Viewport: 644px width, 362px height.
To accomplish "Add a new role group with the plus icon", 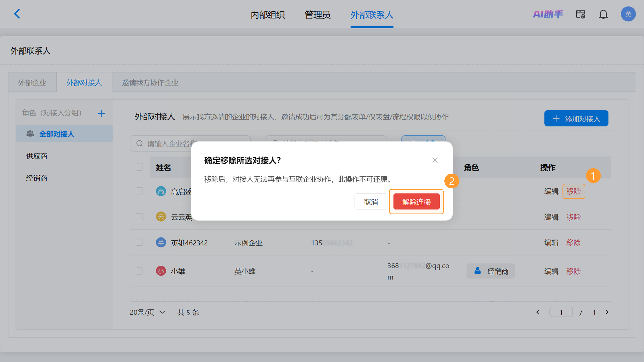I will (x=101, y=114).
